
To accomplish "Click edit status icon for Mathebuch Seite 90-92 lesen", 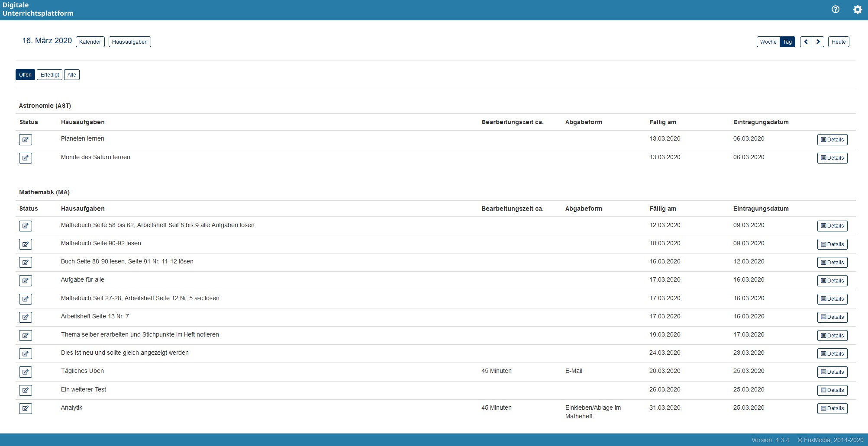I will [26, 244].
